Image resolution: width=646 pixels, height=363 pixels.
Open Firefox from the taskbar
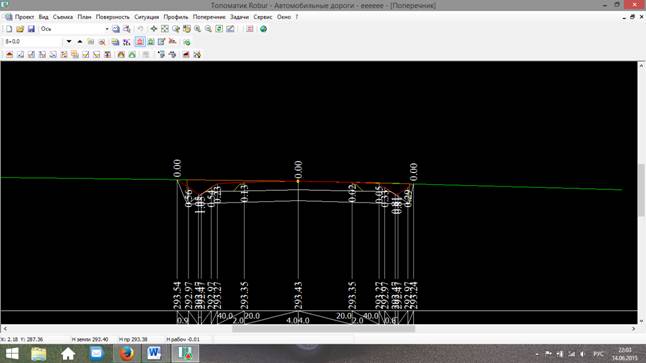[126, 354]
